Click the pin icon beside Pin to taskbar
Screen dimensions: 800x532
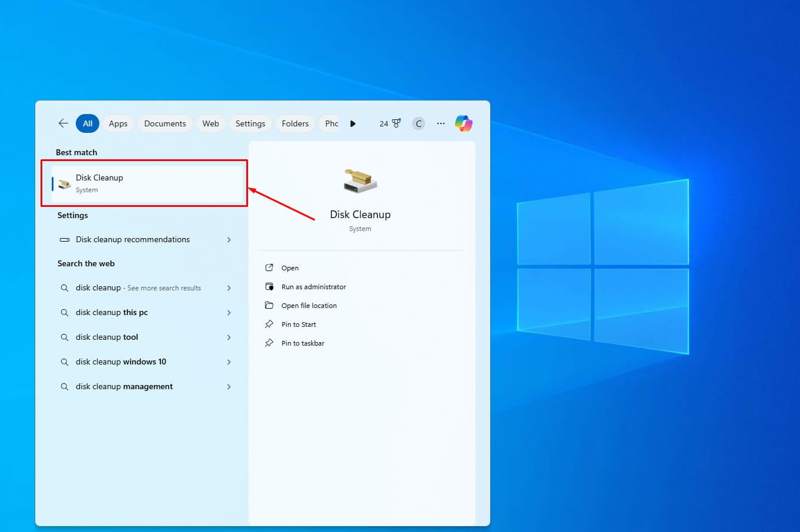269,343
